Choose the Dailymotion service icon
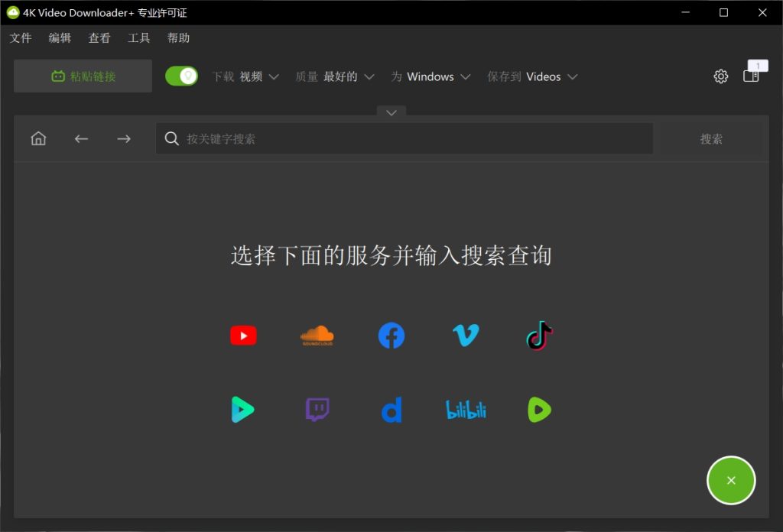The image size is (783, 532). [x=391, y=409]
